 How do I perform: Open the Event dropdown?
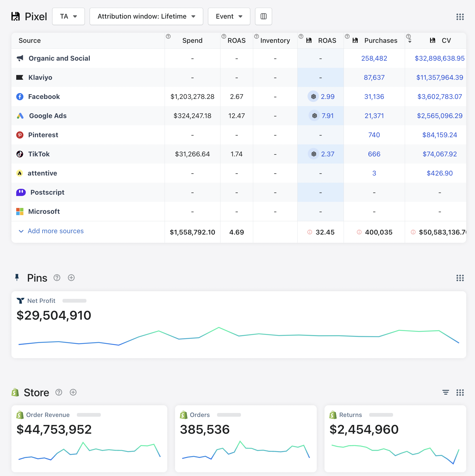click(x=229, y=16)
